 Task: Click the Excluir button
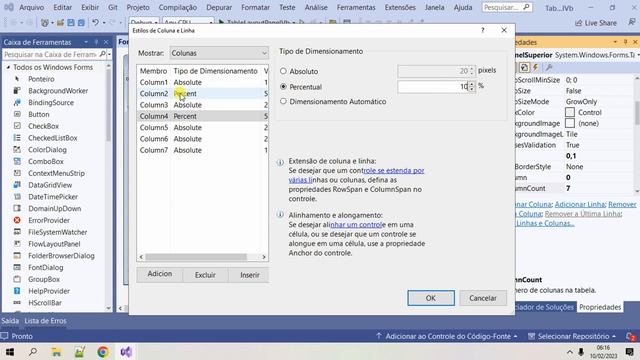point(205,275)
